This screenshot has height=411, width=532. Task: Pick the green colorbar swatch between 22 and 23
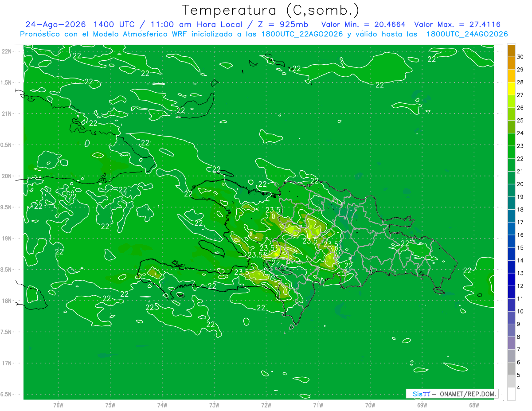511,152
